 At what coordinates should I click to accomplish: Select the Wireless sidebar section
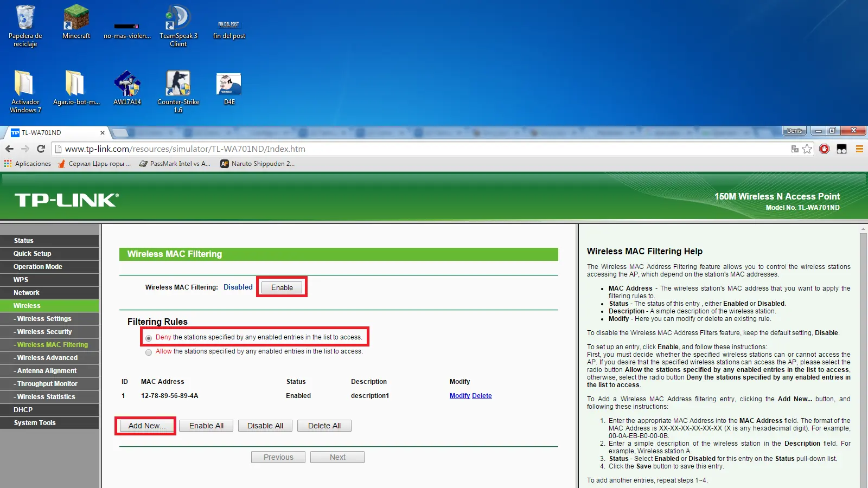coord(49,306)
